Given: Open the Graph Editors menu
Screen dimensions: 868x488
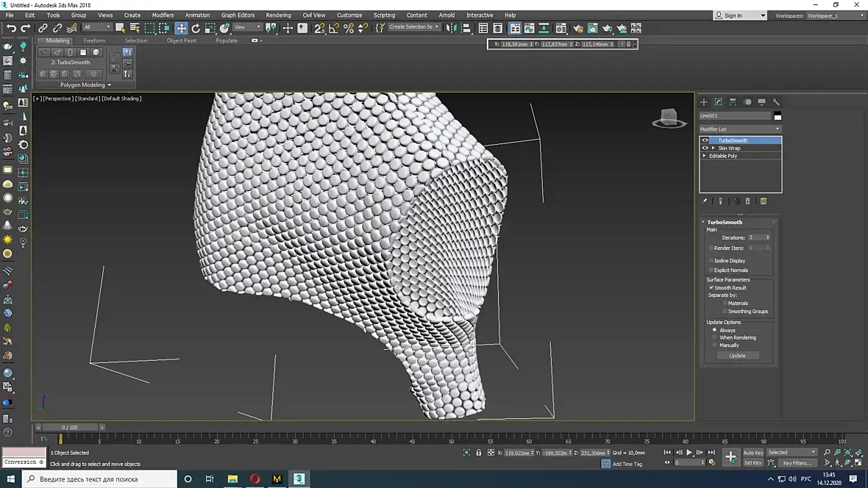Looking at the screenshot, I should pyautogui.click(x=238, y=15).
